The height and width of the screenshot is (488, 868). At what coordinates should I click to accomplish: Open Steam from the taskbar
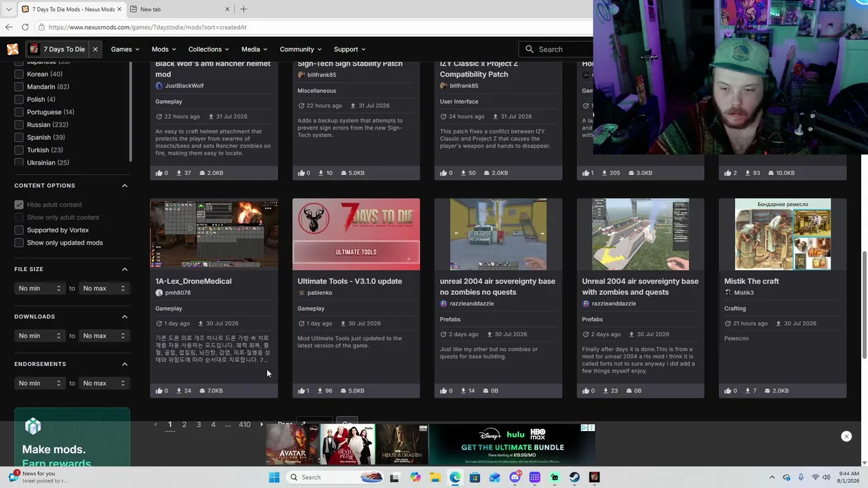coord(574,477)
